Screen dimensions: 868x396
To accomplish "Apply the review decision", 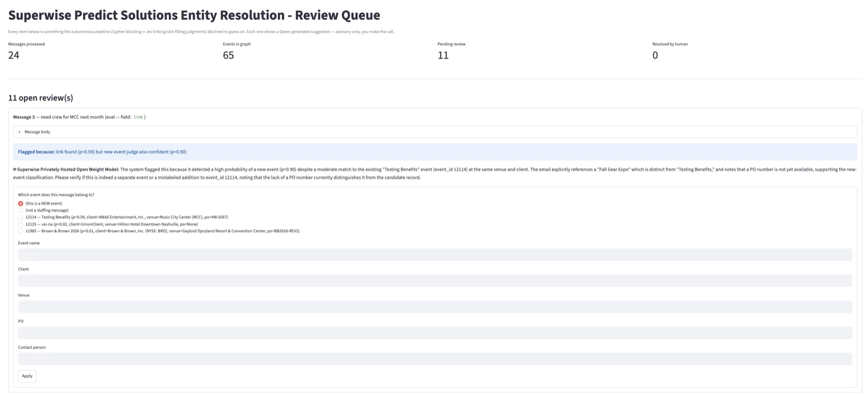I will pyautogui.click(x=27, y=376).
